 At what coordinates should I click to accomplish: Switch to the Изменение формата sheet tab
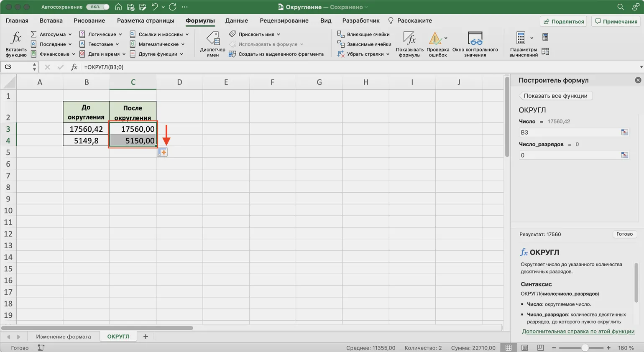(63, 337)
